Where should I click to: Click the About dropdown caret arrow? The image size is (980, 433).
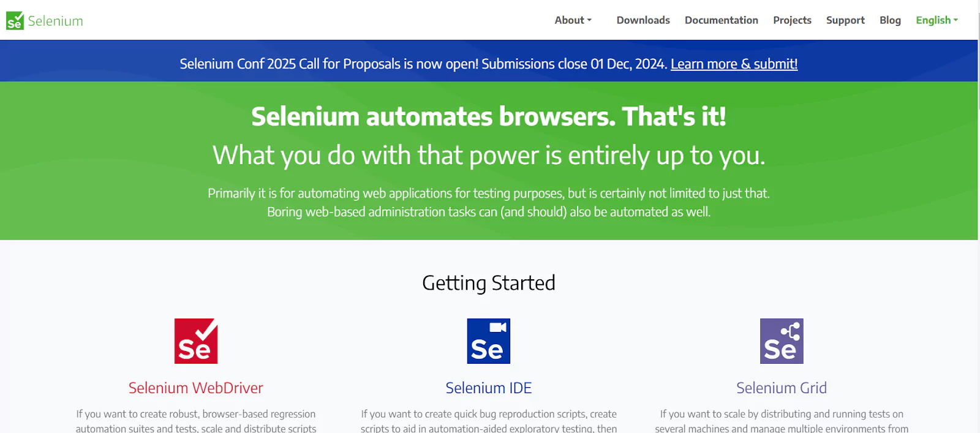[x=590, y=20]
